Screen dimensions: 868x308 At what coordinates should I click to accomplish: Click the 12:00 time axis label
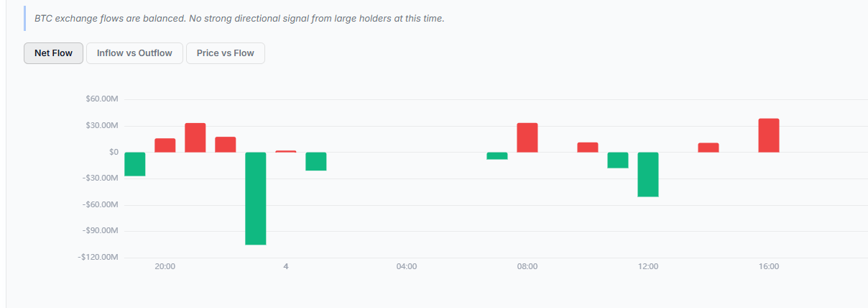click(648, 267)
